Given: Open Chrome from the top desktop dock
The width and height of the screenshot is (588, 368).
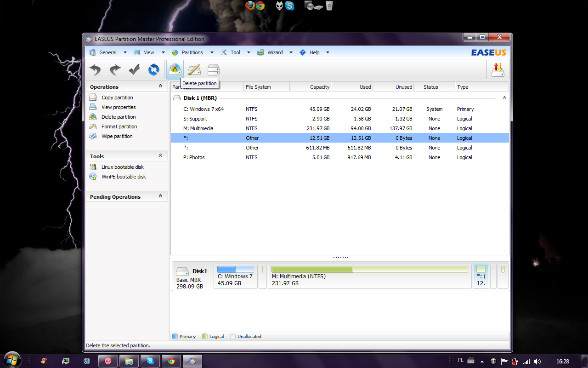Looking at the screenshot, I should click(260, 6).
